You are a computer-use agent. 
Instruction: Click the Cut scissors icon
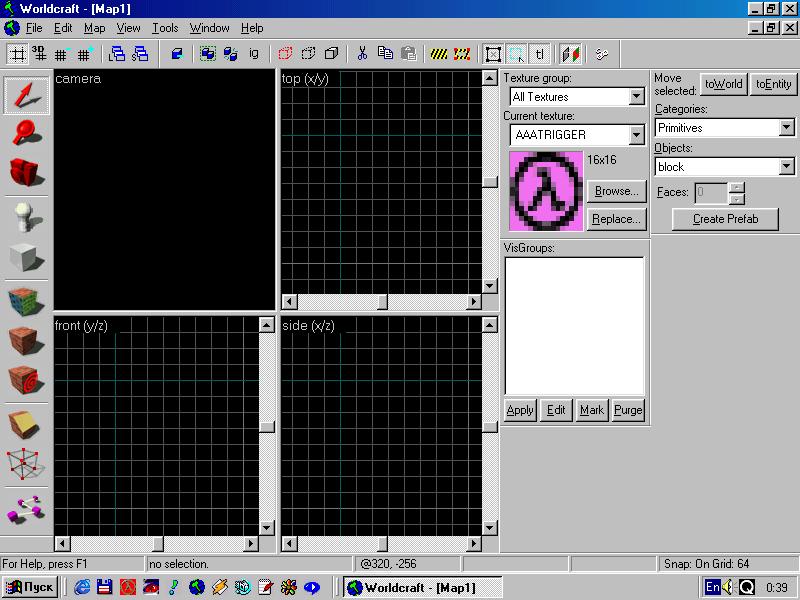point(362,54)
